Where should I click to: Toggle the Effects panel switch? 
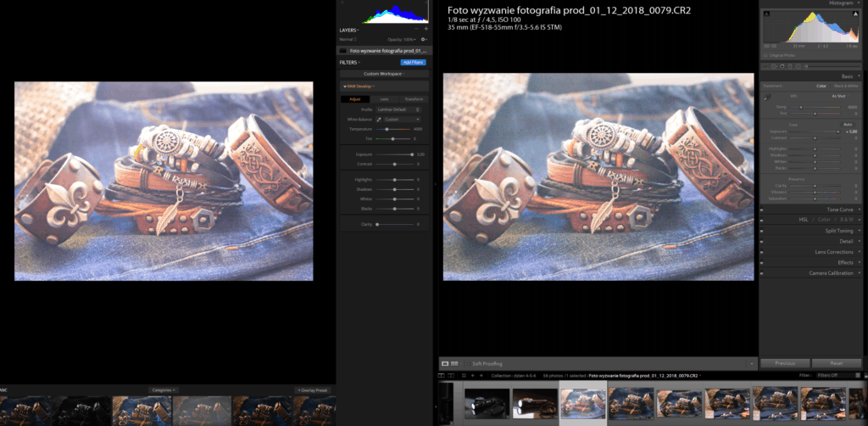pos(762,262)
